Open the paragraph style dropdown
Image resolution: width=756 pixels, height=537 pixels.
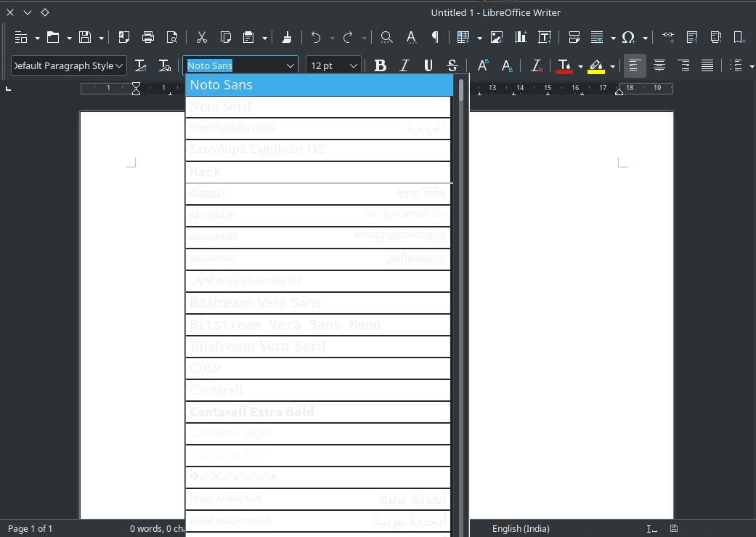click(x=119, y=65)
